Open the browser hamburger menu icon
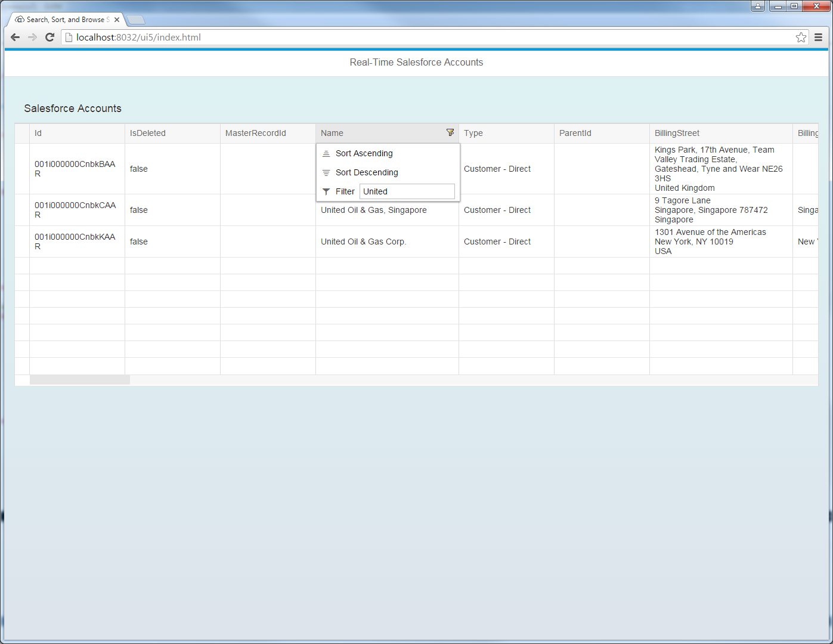 tap(818, 37)
